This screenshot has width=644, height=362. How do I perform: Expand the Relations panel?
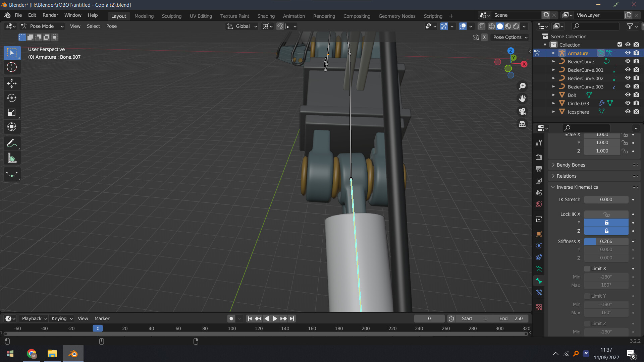pos(566,176)
